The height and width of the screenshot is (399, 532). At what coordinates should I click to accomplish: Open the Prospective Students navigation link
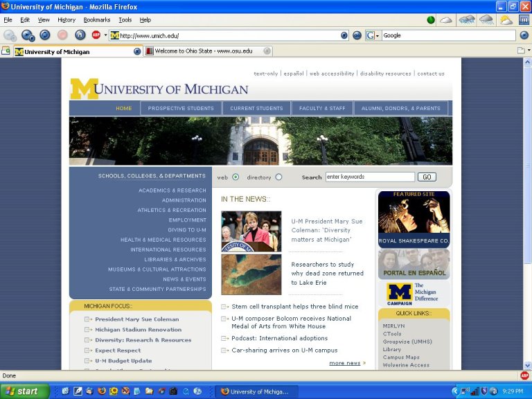tap(181, 109)
